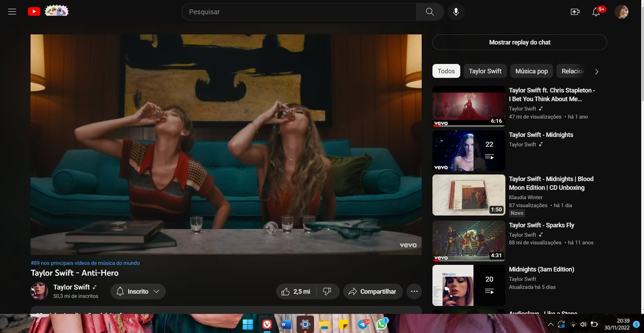The image size is (644, 333).
Task: Click the title 'Taylor Swift - Sparks Fly'
Action: coord(541,225)
